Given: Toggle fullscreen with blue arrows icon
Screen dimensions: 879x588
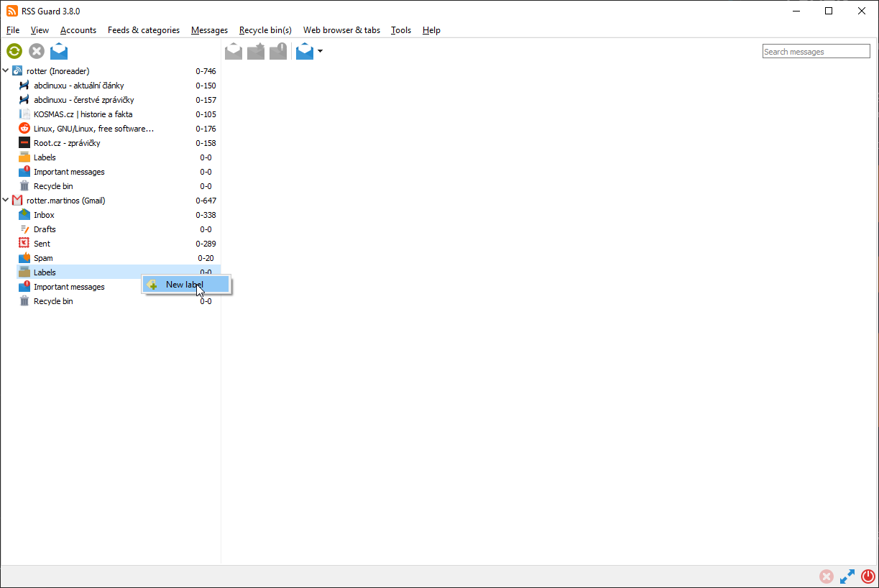Looking at the screenshot, I should coord(847,576).
